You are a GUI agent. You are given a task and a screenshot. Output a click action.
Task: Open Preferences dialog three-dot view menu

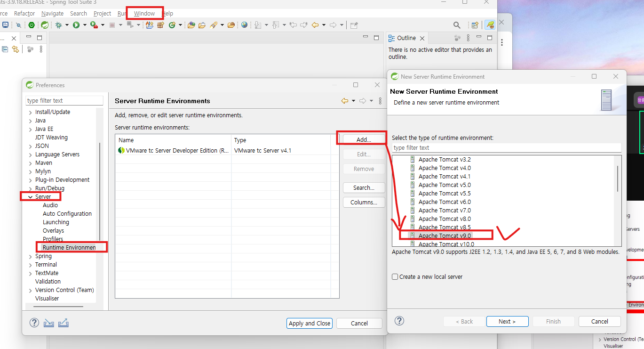[380, 101]
